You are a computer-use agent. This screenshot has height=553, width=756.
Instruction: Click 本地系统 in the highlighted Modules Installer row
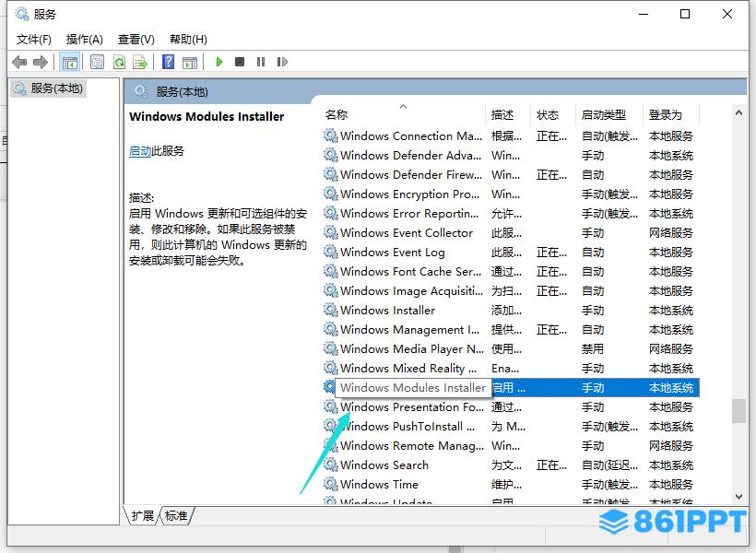pyautogui.click(x=670, y=388)
